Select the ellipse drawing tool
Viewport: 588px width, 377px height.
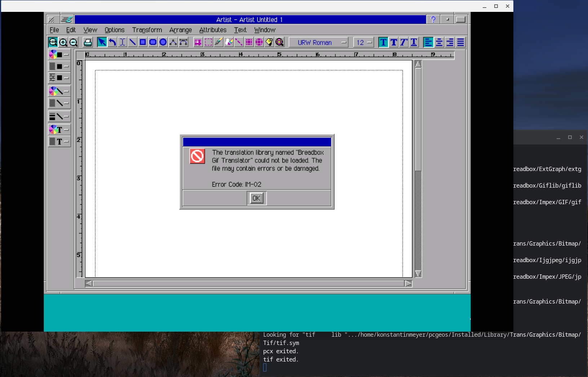163,42
